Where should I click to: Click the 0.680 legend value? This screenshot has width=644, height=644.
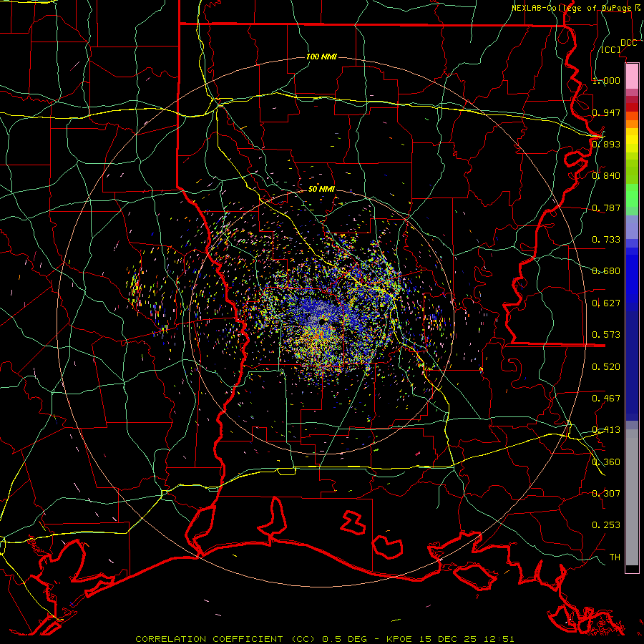point(606,270)
